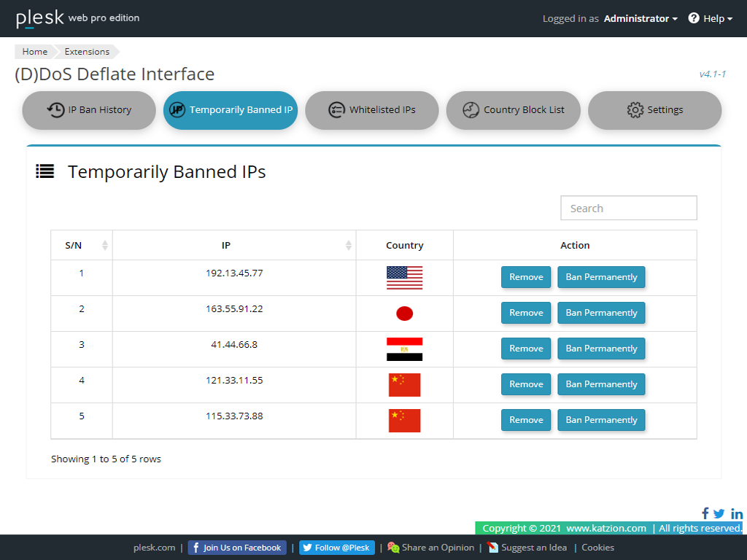Click the list icon beside Temporarily Banned IPs heading
Viewport: 747px width, 560px height.
(45, 171)
